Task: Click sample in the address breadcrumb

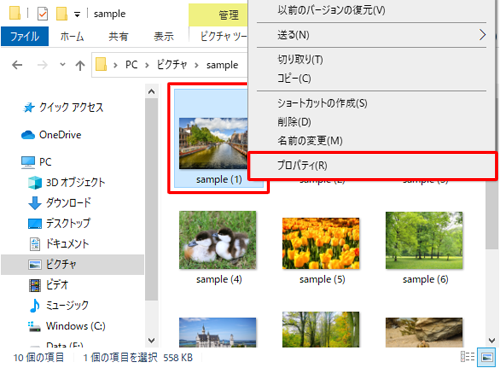Action: (222, 65)
